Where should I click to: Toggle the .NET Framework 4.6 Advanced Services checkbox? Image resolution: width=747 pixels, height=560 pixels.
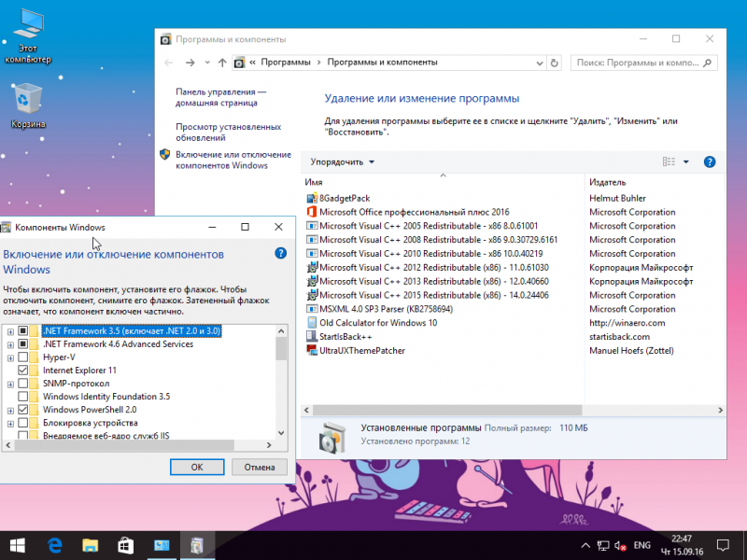[x=22, y=343]
